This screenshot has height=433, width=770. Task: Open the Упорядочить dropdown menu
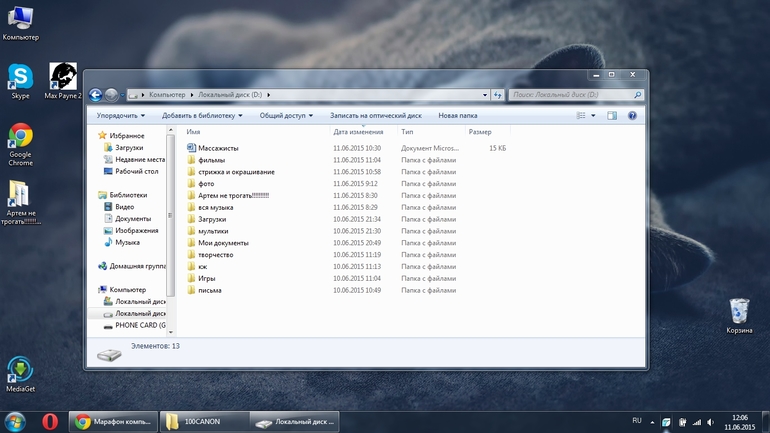(121, 116)
